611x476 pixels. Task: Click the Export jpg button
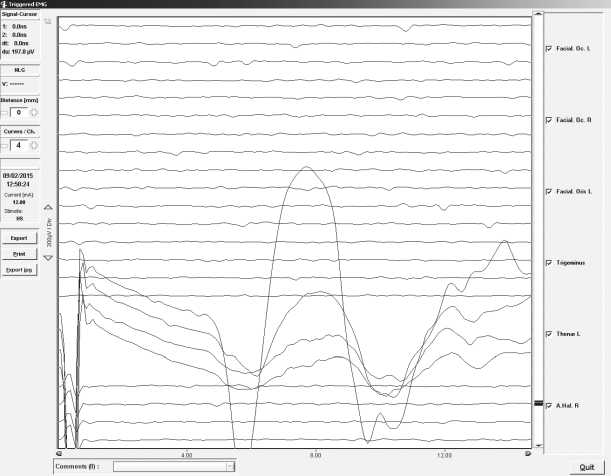(19, 270)
